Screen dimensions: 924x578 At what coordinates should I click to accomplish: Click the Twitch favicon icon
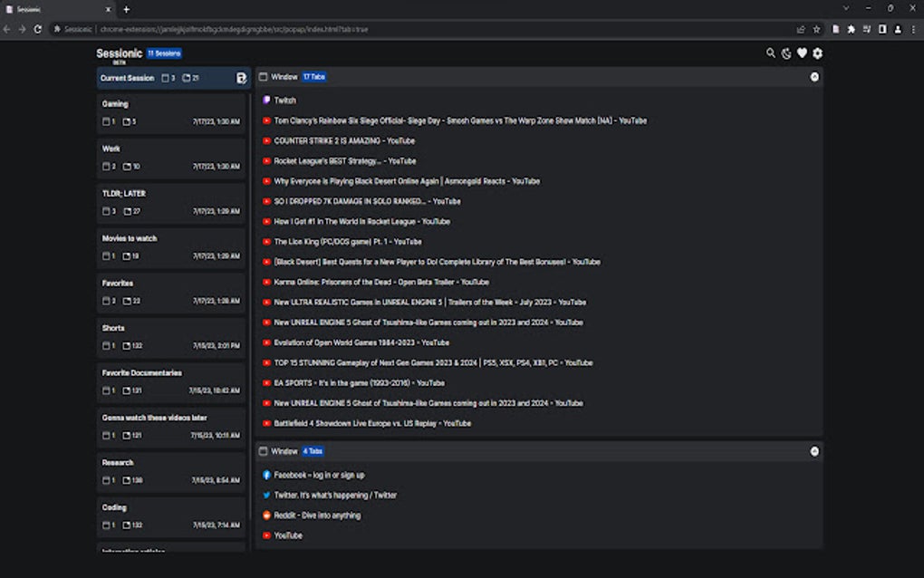[x=266, y=101]
